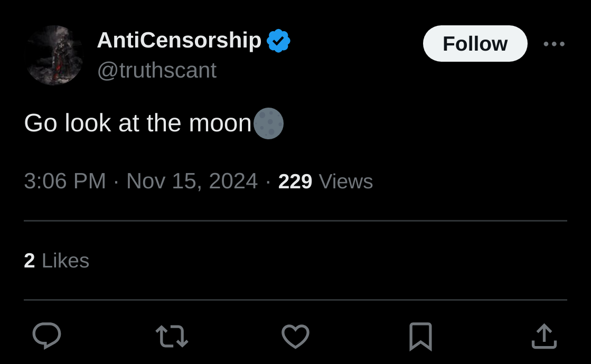Screen dimensions: 591x364
Task: Reply to the tweet via speech bubble icon
Action: coord(46,336)
